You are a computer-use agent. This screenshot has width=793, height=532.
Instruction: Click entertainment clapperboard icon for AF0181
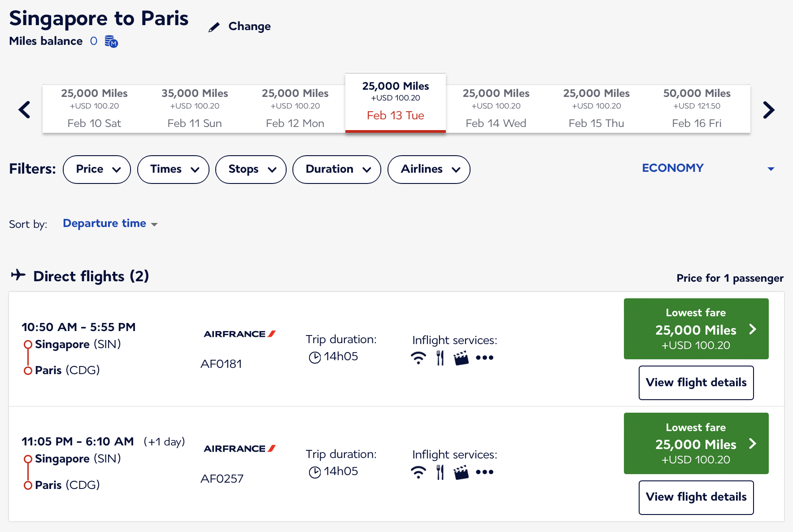[461, 358]
